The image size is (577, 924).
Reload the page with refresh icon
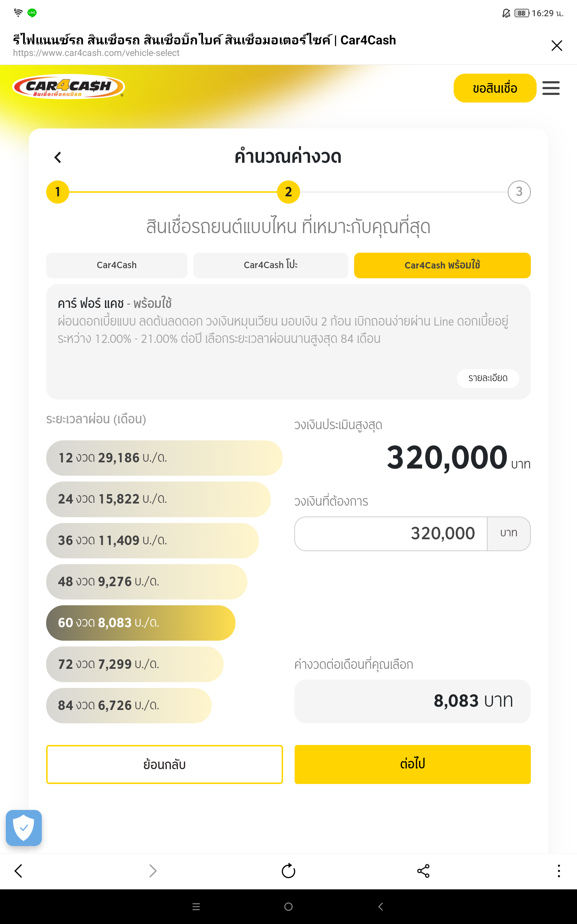pos(288,871)
